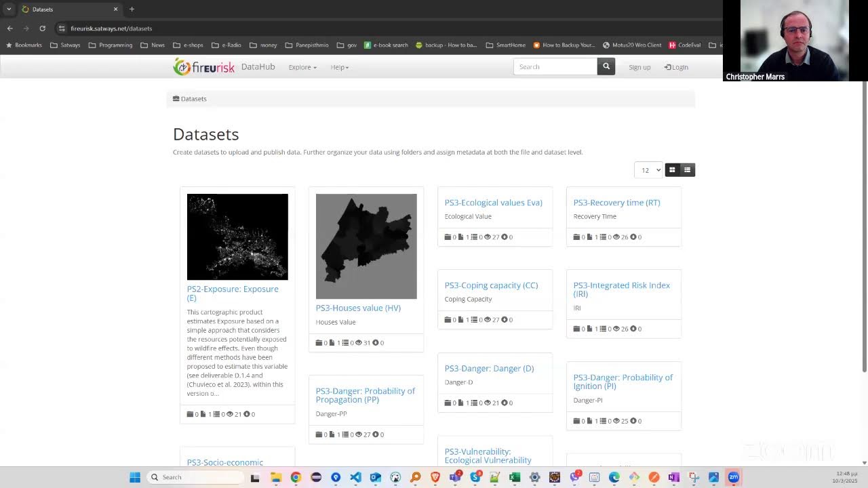Open Outlook from the taskbar
This screenshot has width=868, height=488.
coord(375,477)
